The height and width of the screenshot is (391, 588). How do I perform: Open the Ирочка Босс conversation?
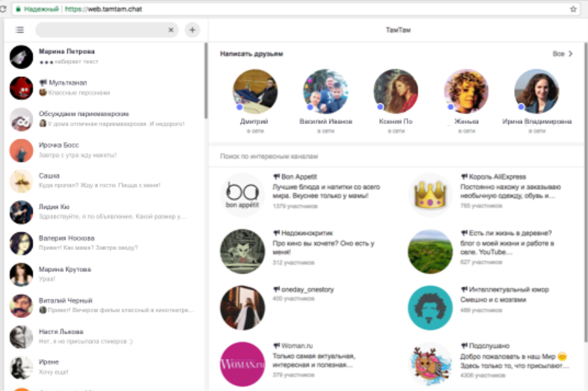(57, 145)
